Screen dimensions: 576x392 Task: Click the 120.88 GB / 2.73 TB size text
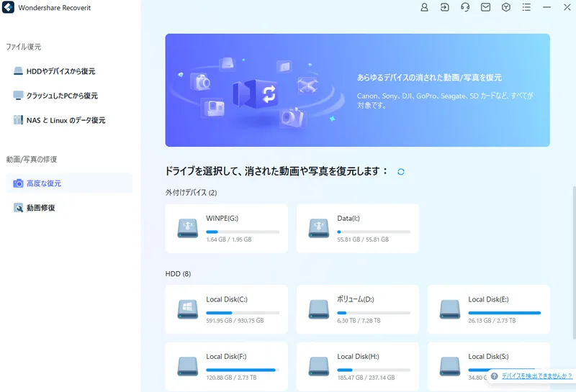tap(231, 378)
